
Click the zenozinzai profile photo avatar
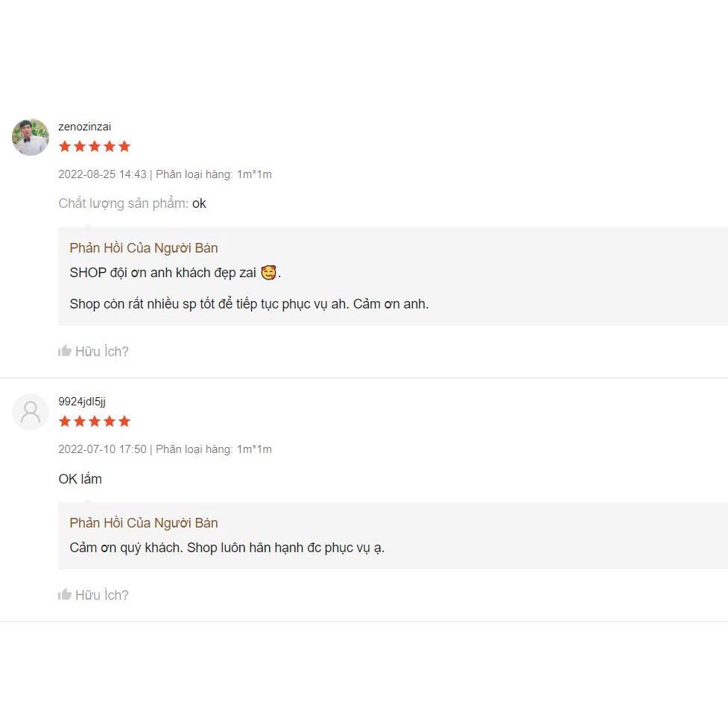pyautogui.click(x=31, y=137)
